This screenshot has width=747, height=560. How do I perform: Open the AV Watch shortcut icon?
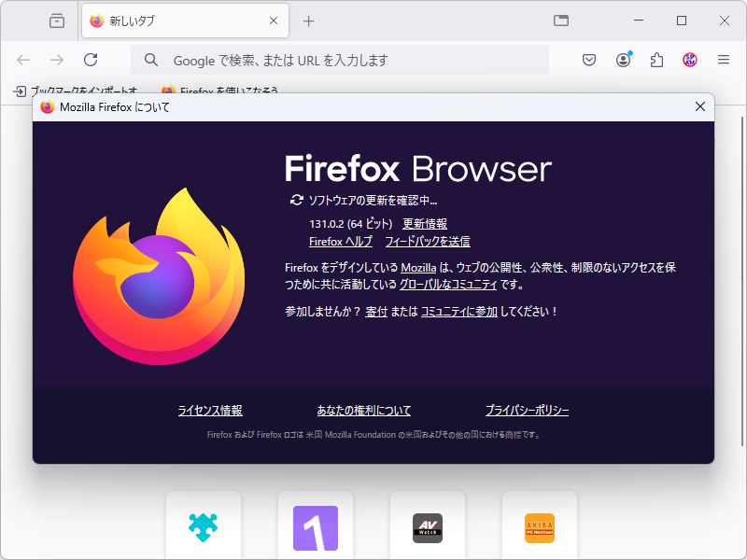[428, 525]
